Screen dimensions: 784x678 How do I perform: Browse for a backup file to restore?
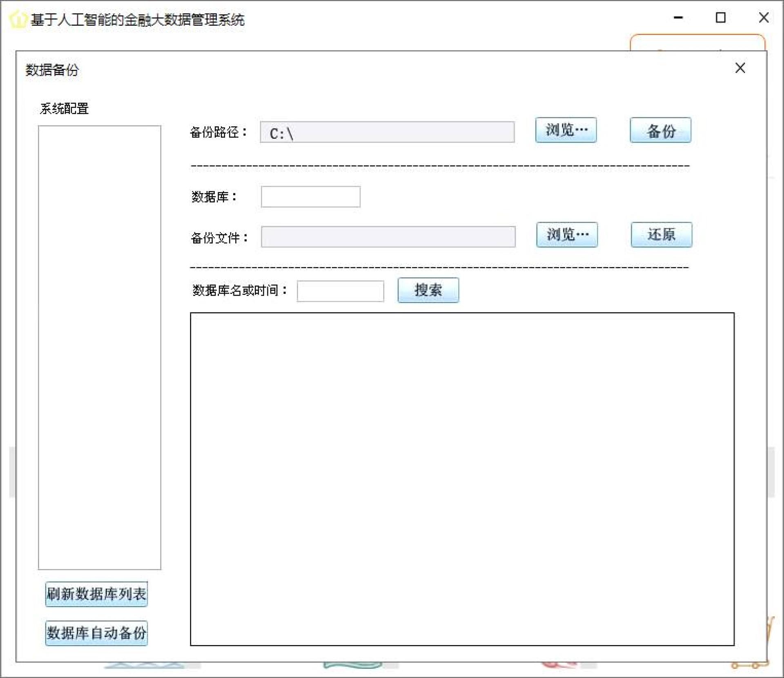(x=567, y=235)
